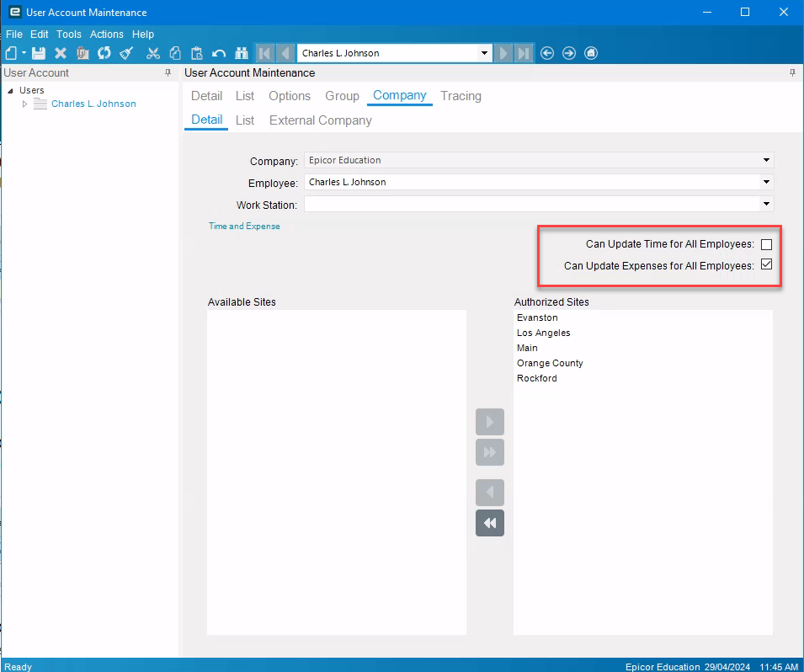
Task: Click the Attachments clipboard icon
Action: point(83,53)
